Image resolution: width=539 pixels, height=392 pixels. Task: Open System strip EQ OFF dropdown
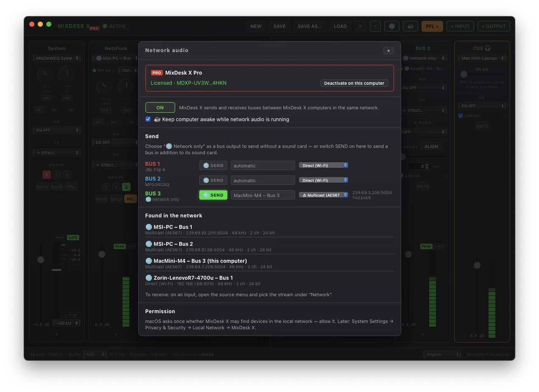point(57,130)
